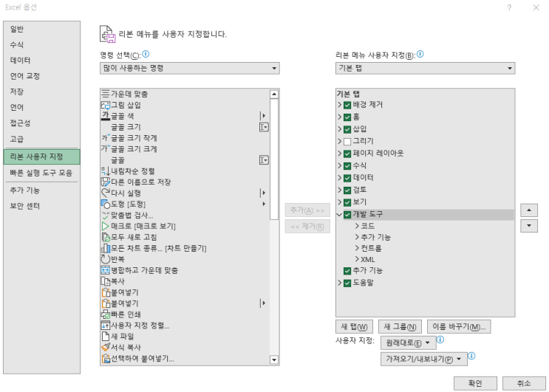Select the 빠른 인쇄 icon
Screen dimensions: 549x392
[106, 314]
